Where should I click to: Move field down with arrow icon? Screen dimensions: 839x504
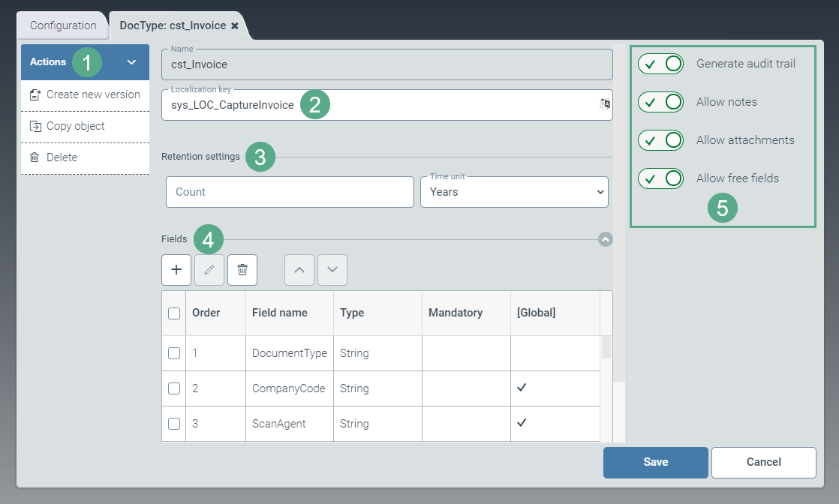332,270
